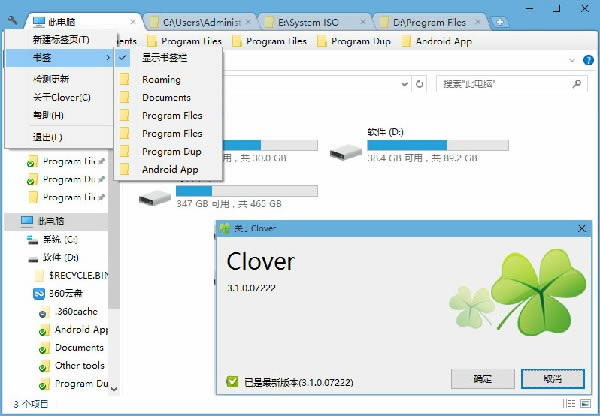Click the green clover logo in About dialog
This screenshot has width=600, height=416.
click(537, 292)
